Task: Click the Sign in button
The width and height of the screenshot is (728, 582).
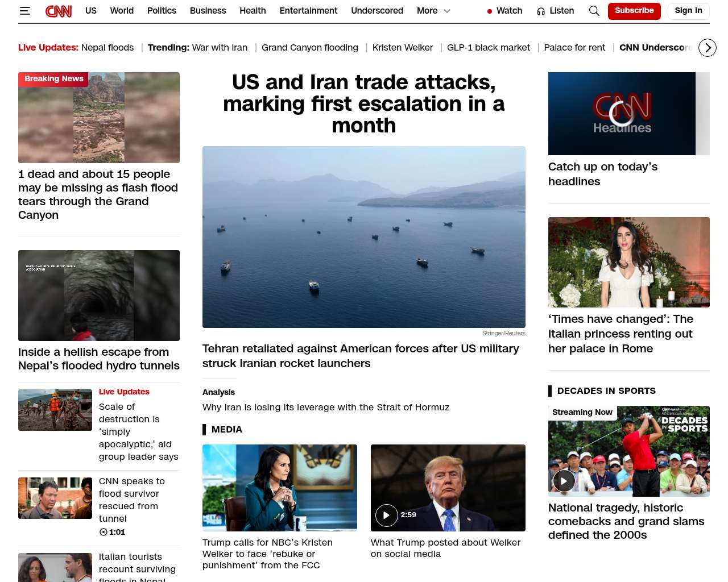Action: [x=688, y=11]
